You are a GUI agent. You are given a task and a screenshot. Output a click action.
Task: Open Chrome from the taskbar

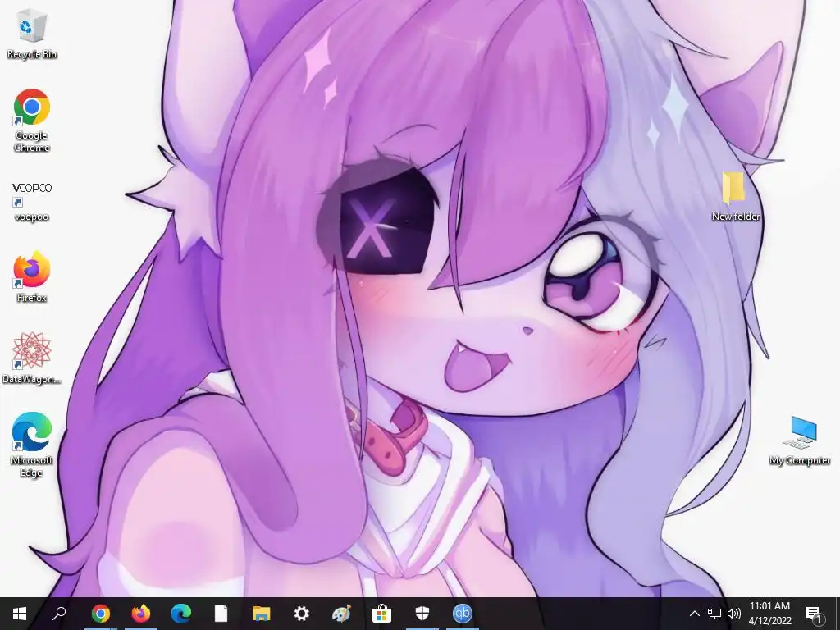click(101, 614)
